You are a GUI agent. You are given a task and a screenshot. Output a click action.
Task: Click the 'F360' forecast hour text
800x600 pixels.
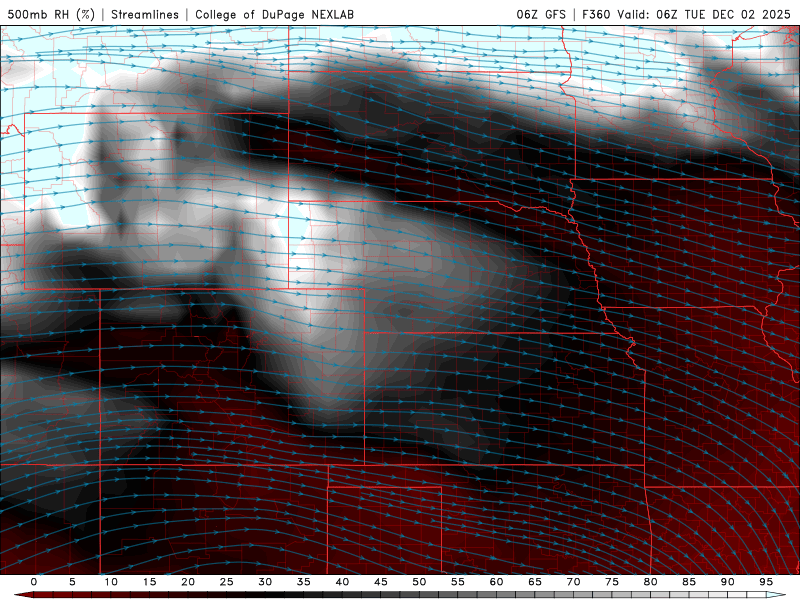(x=597, y=14)
